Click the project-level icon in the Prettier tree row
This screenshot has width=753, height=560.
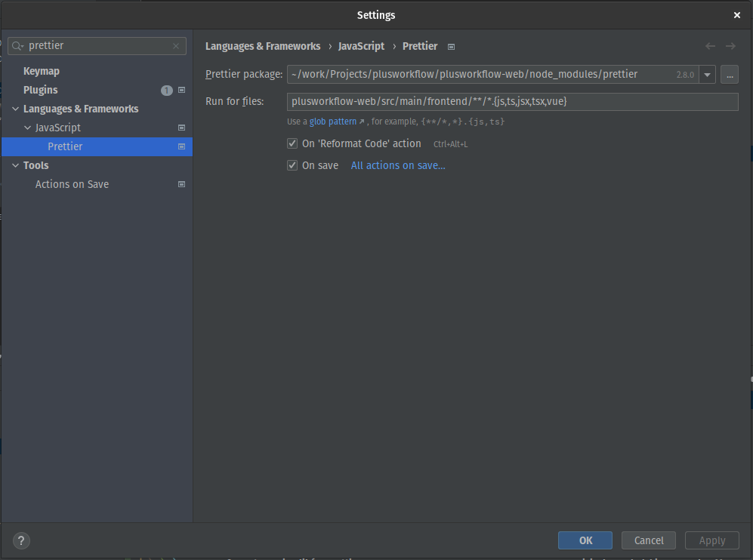pyautogui.click(x=181, y=146)
